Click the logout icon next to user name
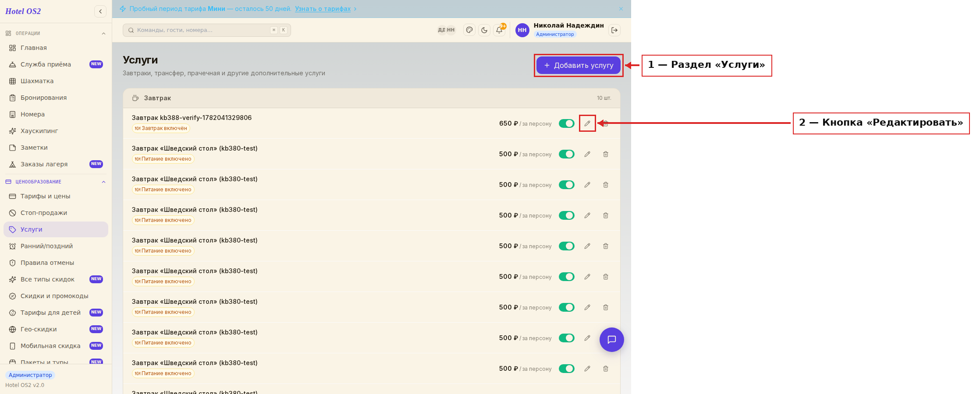Image resolution: width=980 pixels, height=394 pixels. pos(614,30)
